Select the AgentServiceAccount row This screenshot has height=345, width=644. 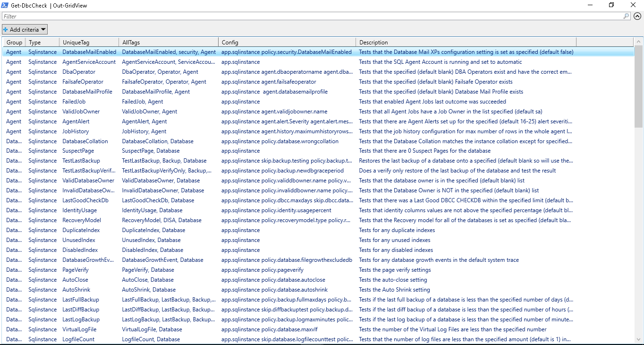pos(89,62)
